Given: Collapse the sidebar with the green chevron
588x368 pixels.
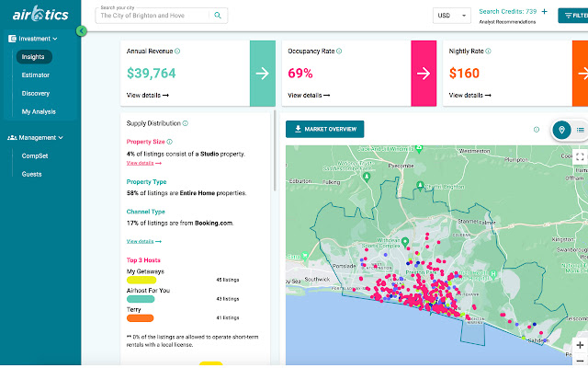Looking at the screenshot, I should coord(82,31).
